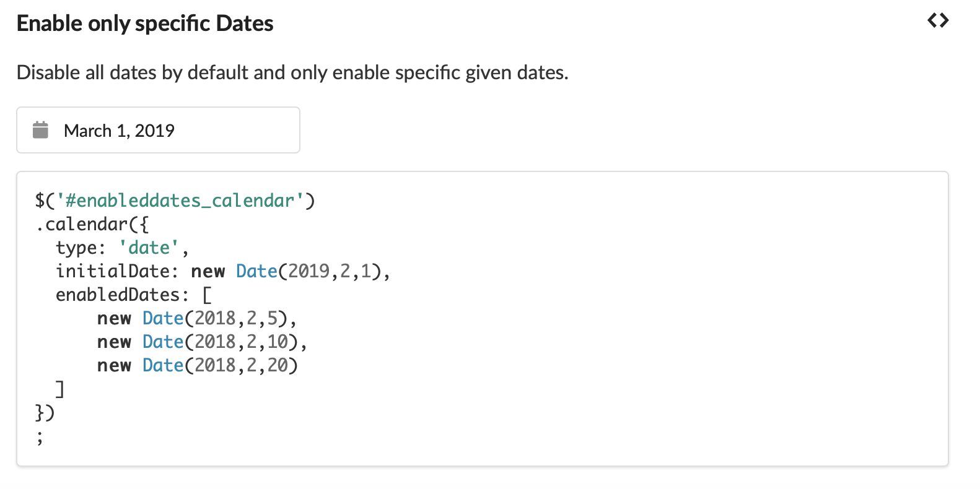Click the trailing semicolon in the code block
Screen dimensions: 980x489
pyautogui.click(x=40, y=438)
